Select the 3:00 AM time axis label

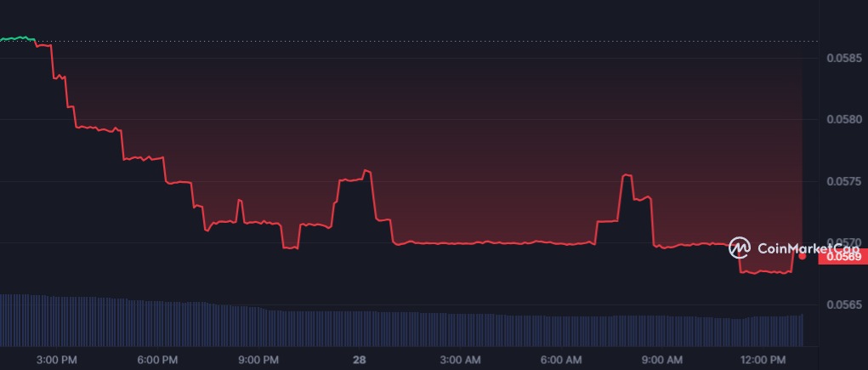[x=460, y=360]
